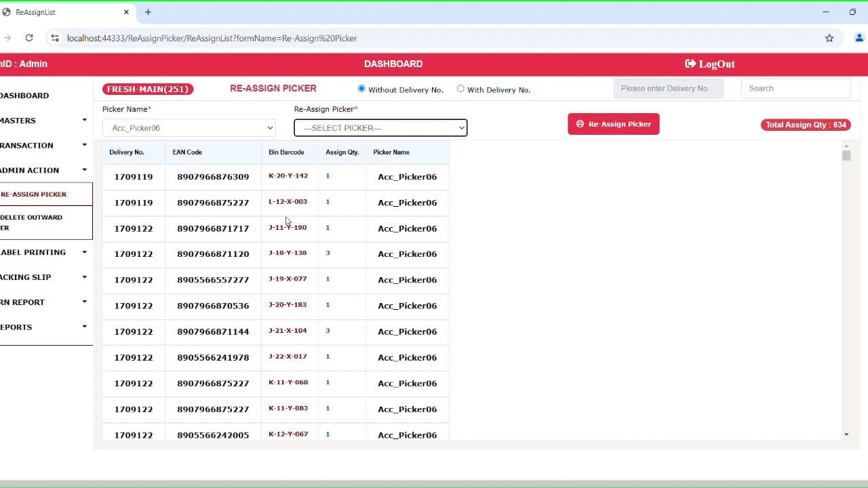Open the SELECT PICKER dropdown
The height and width of the screenshot is (488, 868).
(380, 127)
